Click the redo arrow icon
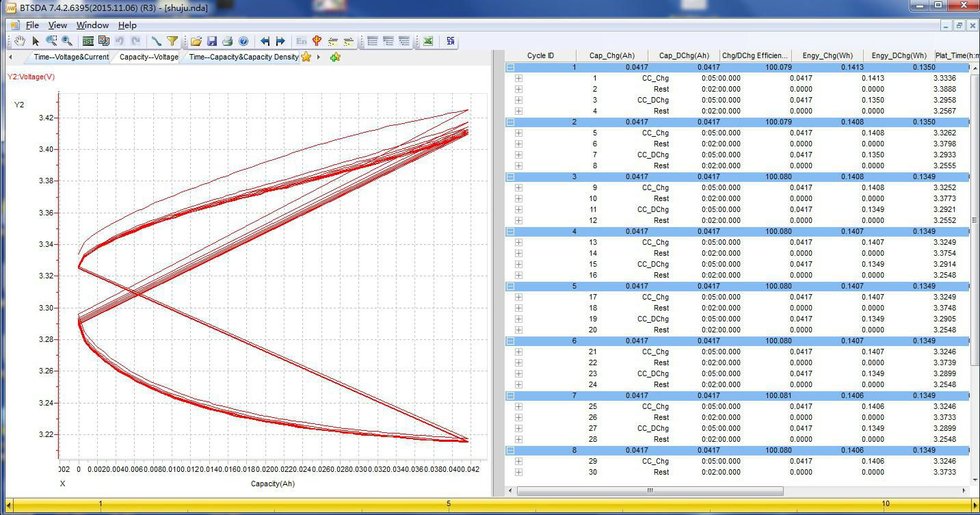The width and height of the screenshot is (980, 515). coord(135,41)
